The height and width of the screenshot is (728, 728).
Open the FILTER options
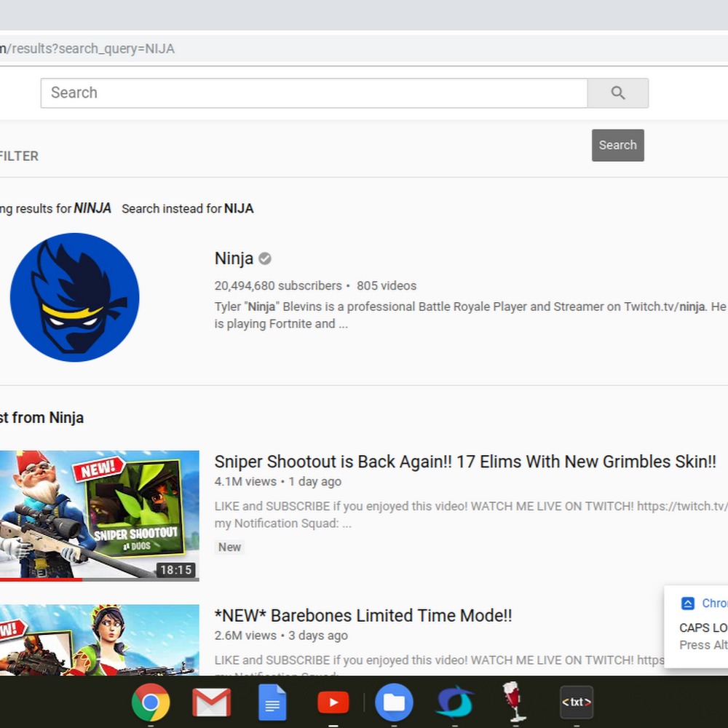coord(19,156)
